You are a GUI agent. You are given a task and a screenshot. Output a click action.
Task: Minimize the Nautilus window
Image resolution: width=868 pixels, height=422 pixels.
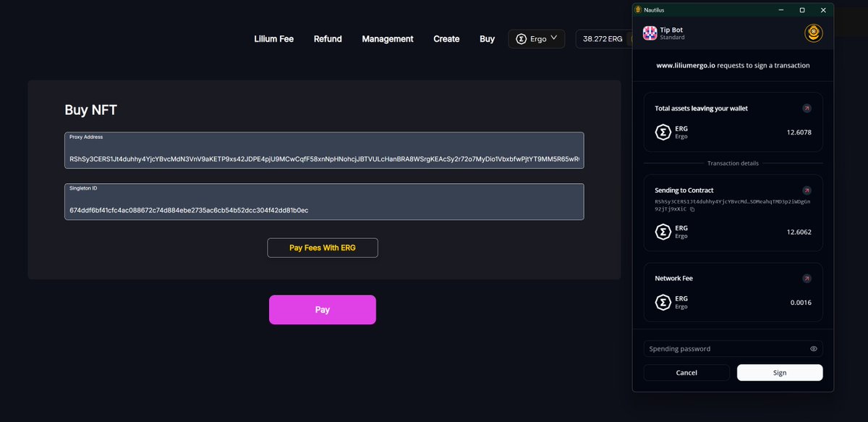tap(782, 10)
